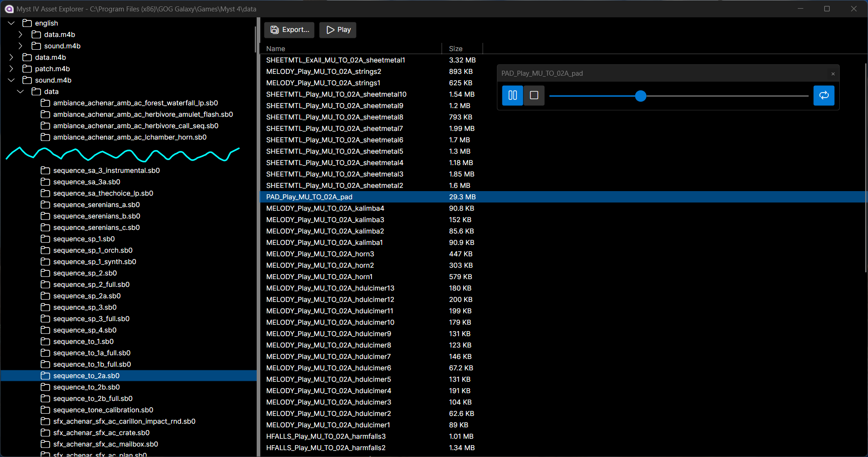
Task: Click folder icon of sequence_tone_calibration.sb0
Action: click(45, 410)
